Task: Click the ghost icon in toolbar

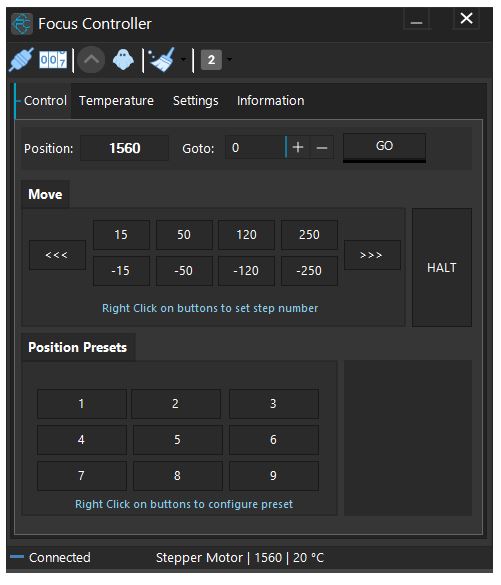Action: (123, 60)
